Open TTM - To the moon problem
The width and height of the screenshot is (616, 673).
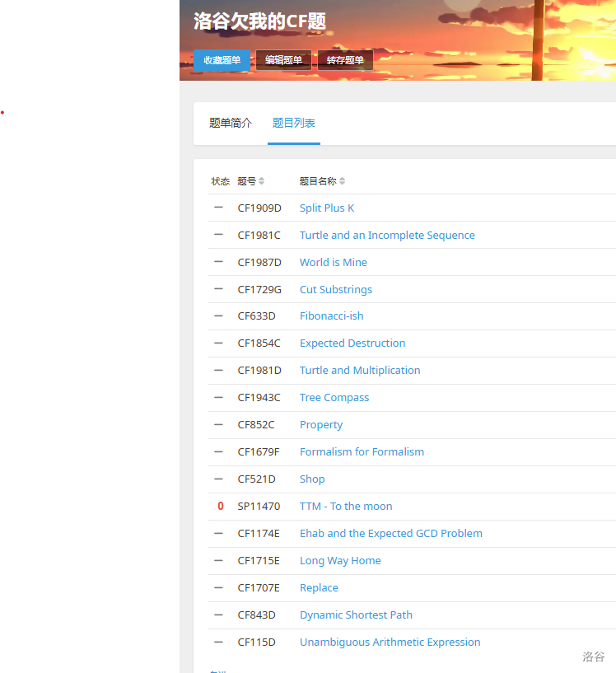tap(346, 507)
